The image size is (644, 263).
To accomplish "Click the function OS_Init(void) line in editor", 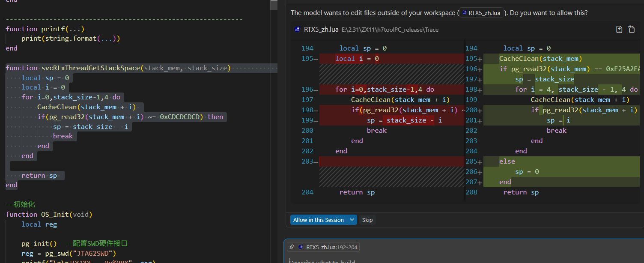I will point(49,215).
